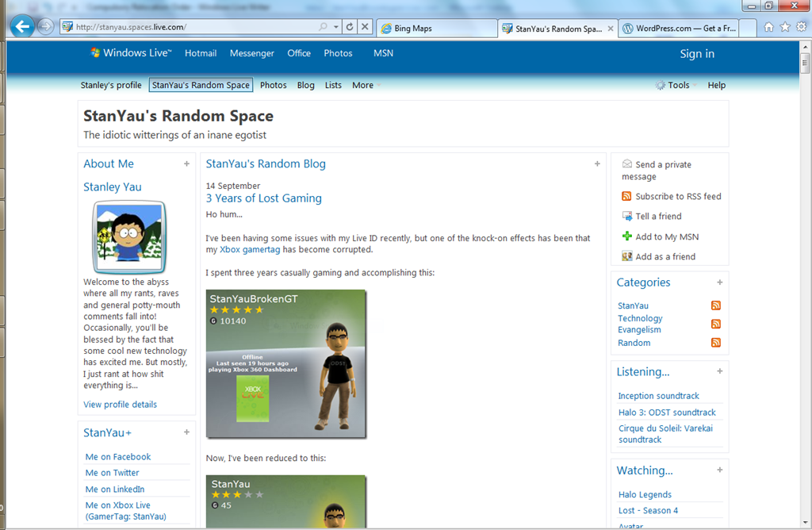Expand the More dropdown menu

[366, 86]
